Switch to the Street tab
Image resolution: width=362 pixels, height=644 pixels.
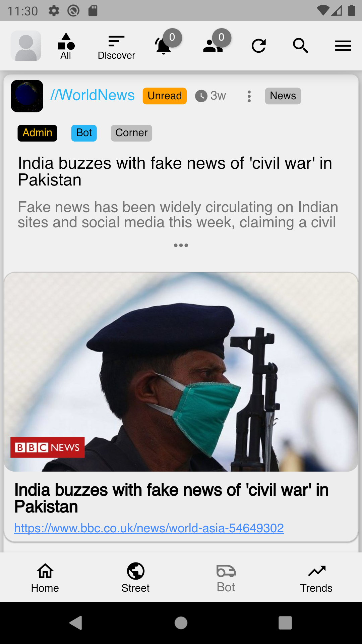pos(135,578)
